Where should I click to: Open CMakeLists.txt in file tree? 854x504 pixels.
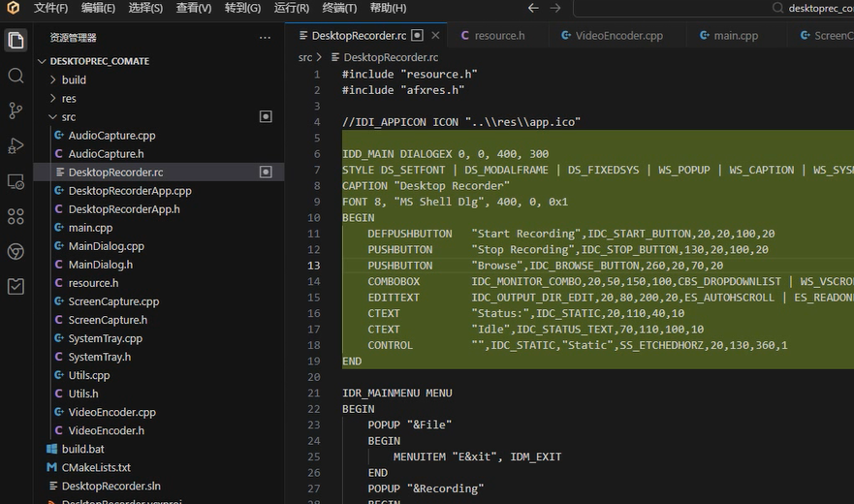coord(158,467)
